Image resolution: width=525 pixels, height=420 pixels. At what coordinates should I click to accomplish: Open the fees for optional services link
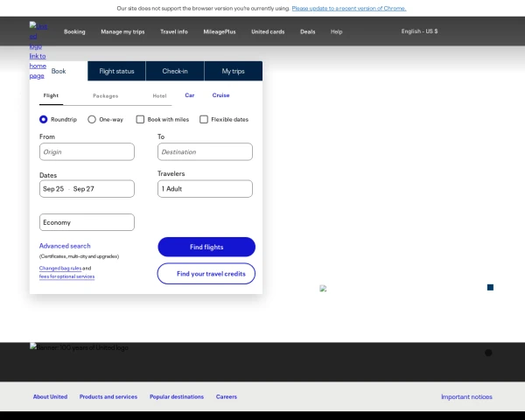pos(66,276)
